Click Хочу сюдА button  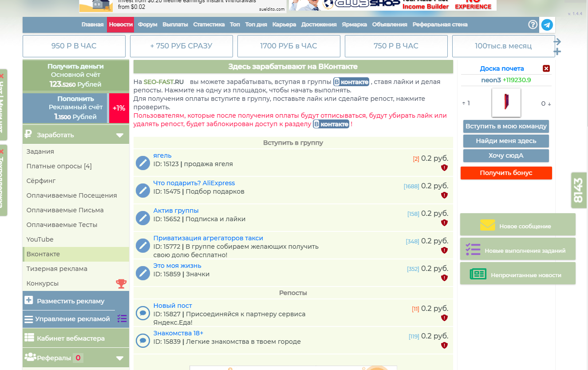[506, 155]
